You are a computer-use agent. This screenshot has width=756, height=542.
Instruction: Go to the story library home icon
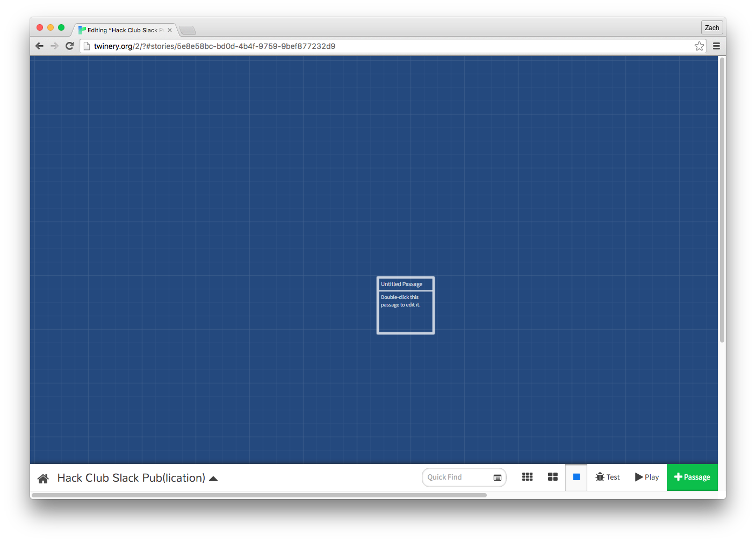coord(43,478)
